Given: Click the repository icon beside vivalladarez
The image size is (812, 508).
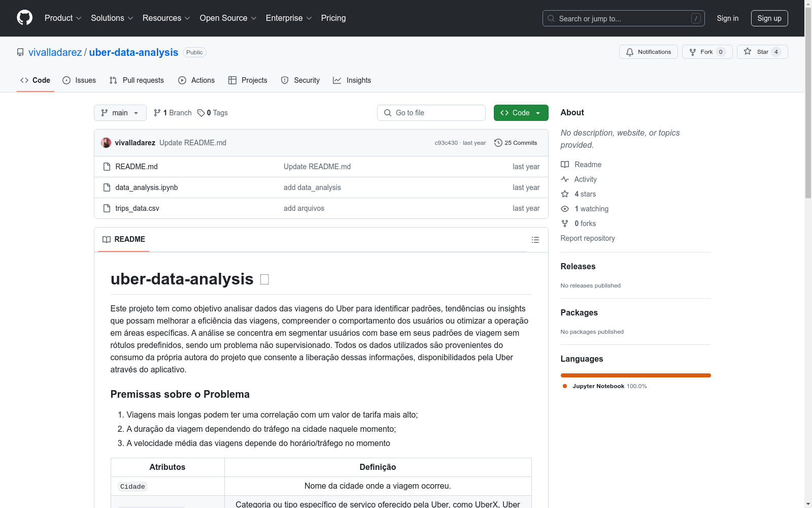Looking at the screenshot, I should [20, 52].
